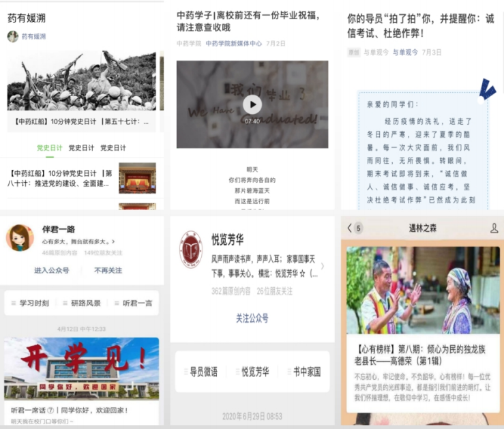Click the 原创 tag badge

point(353,52)
